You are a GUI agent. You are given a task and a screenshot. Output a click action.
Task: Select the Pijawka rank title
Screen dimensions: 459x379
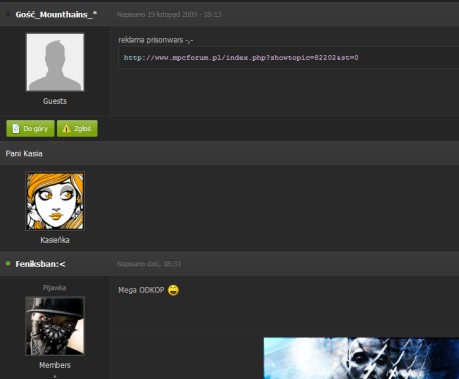55,288
